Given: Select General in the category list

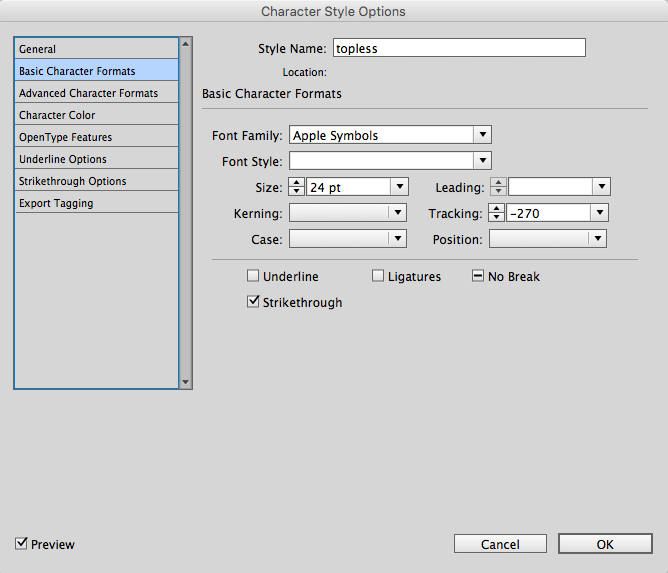Looking at the screenshot, I should pos(96,49).
